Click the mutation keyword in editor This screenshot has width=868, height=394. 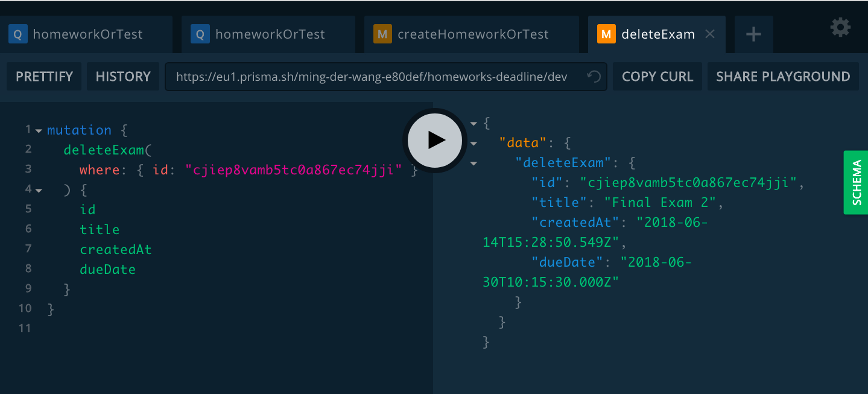(x=79, y=130)
